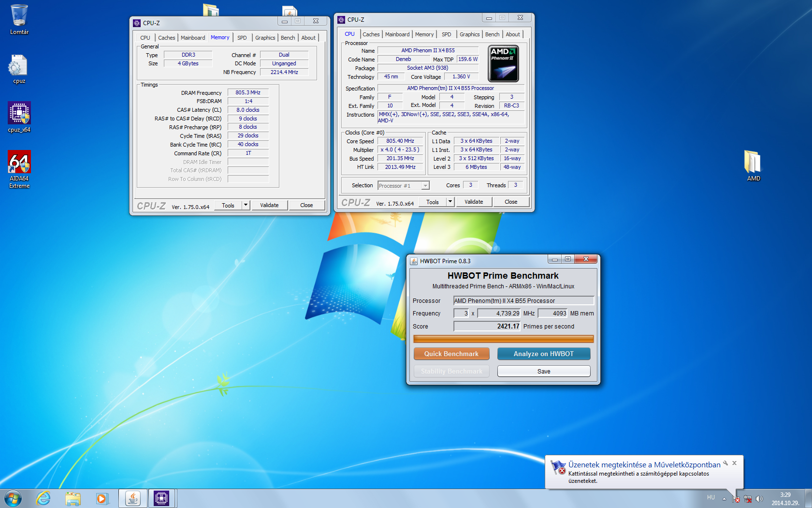
Task: Open Bench tab in Memory CPU-Z window
Action: coord(288,38)
